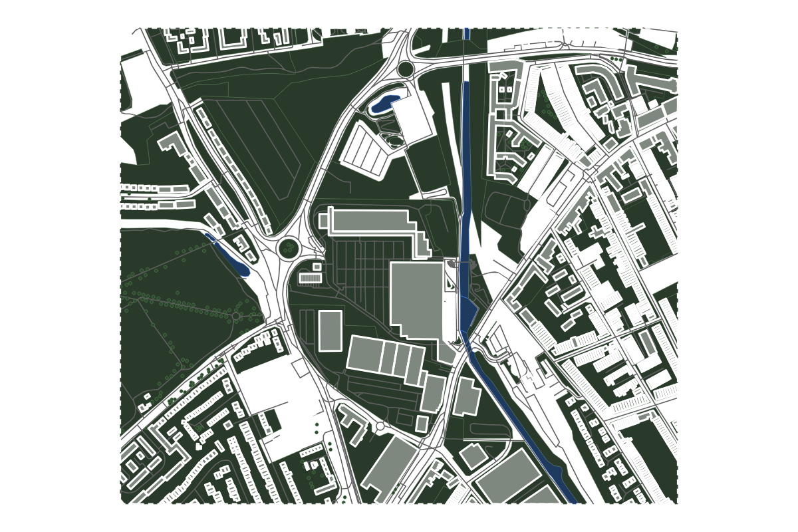
Task: Select the white striped parking lot near the pond
Action: (364, 151)
